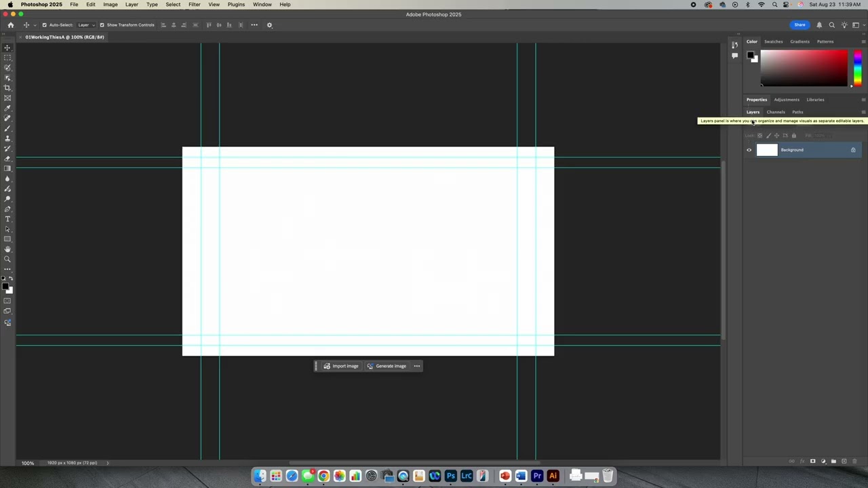Click the foreground color swatch in toolbar

5,287
